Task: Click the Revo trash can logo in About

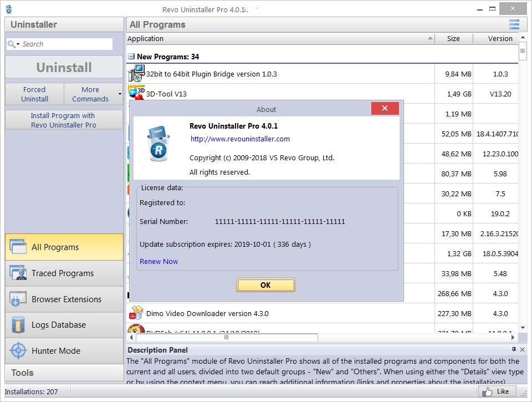Action: click(158, 144)
